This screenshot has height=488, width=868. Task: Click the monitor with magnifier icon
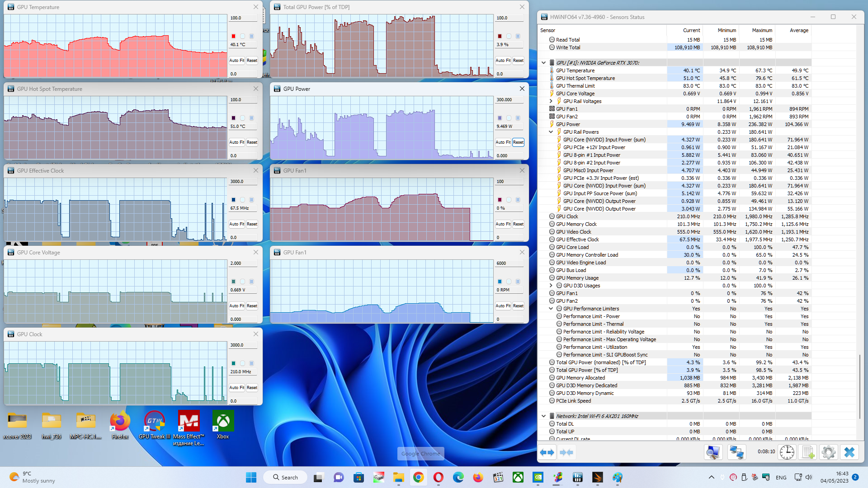[x=713, y=452]
